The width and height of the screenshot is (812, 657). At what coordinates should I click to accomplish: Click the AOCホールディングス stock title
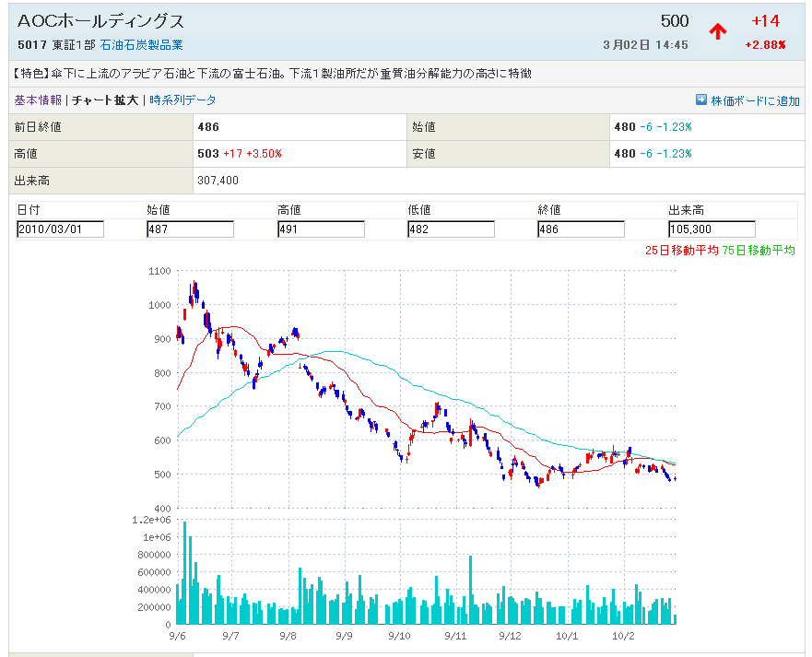pyautogui.click(x=101, y=22)
